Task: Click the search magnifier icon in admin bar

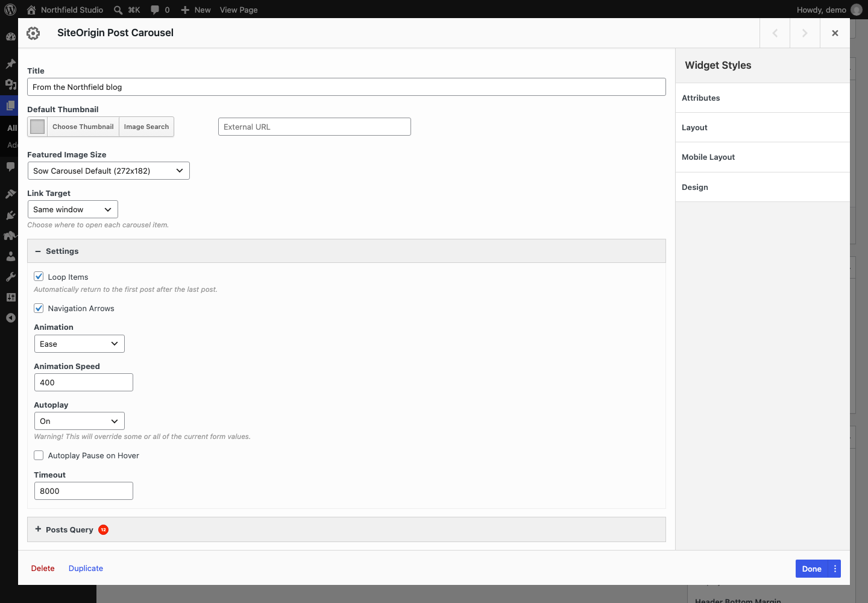Action: (x=118, y=10)
